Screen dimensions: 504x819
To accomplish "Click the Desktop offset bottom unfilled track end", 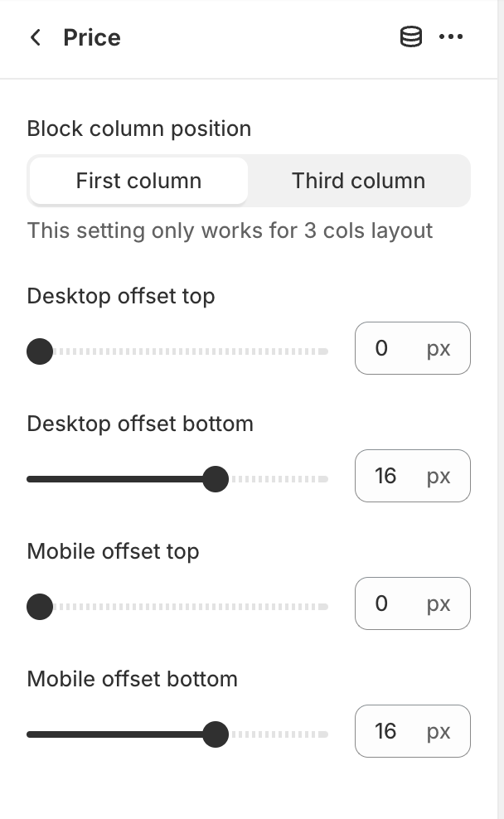I will [324, 479].
